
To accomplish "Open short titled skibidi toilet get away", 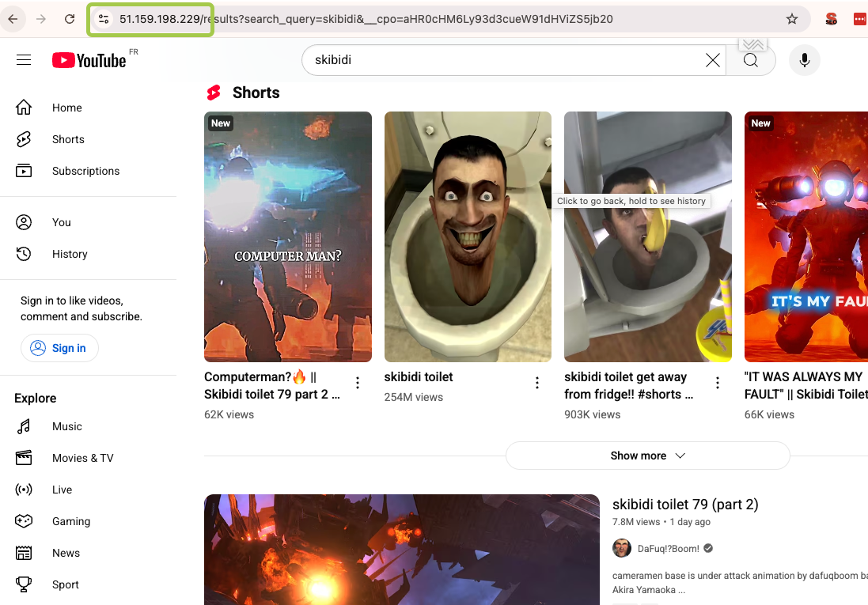I will (x=629, y=385).
